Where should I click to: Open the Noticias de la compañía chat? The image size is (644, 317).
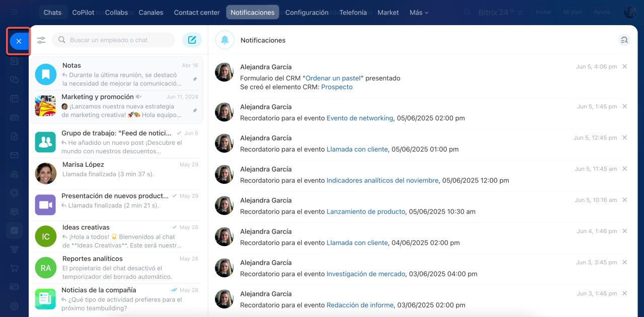[x=117, y=299]
